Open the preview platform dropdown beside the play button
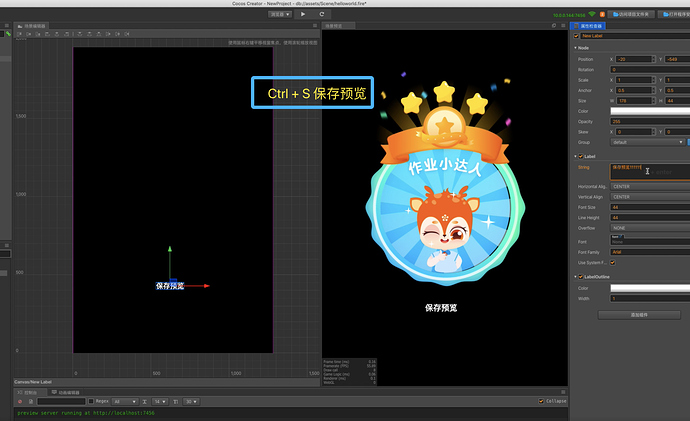This screenshot has height=421, width=690. pyautogui.click(x=280, y=15)
